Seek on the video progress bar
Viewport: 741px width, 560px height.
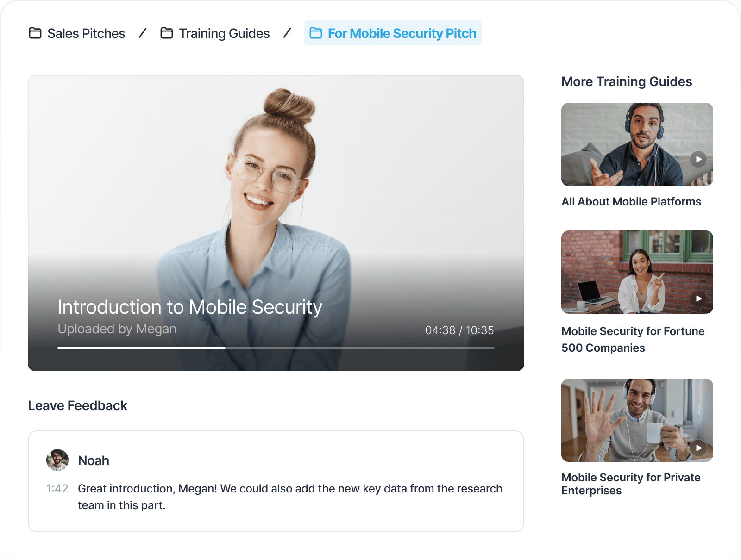point(276,348)
